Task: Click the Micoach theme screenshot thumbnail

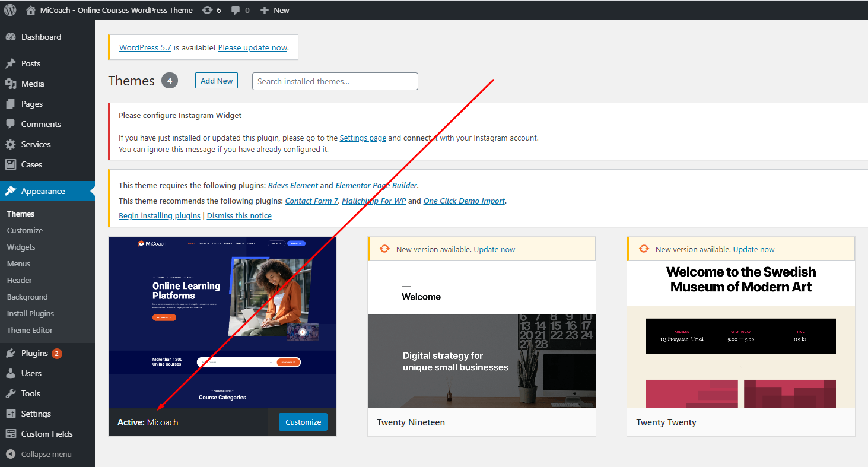Action: pyautogui.click(x=222, y=322)
